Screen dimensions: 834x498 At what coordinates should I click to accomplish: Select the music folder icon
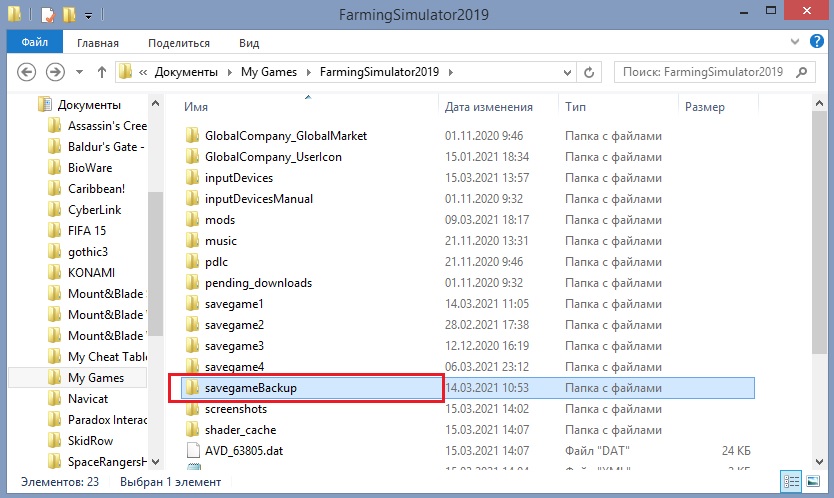[193, 240]
